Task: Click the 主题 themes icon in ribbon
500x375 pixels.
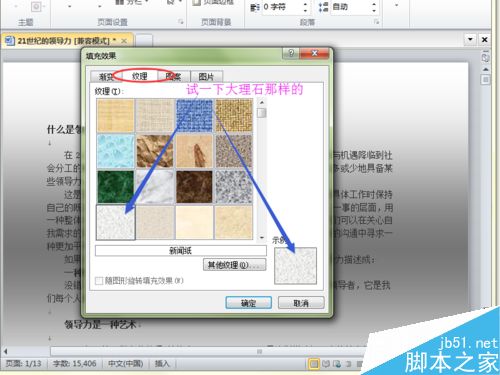Action: [x=35, y=7]
